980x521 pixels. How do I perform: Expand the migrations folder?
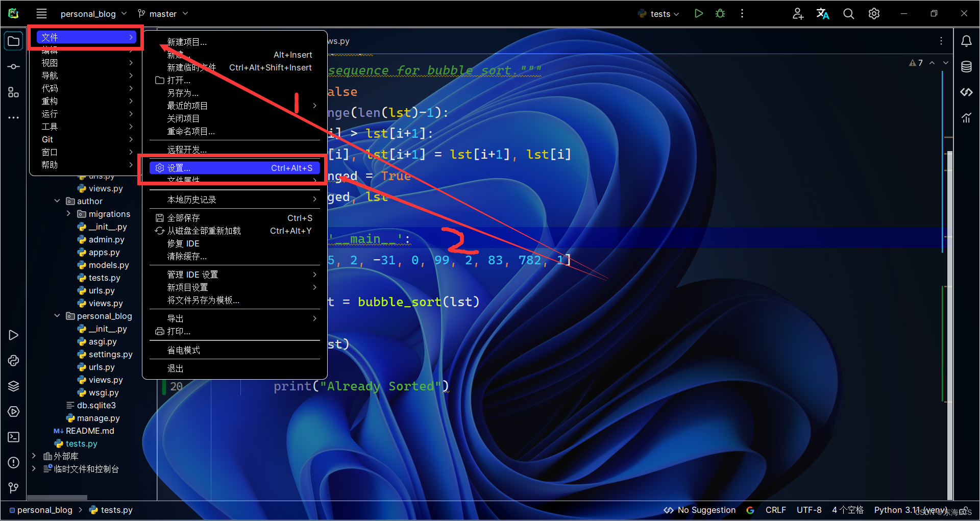coord(68,214)
